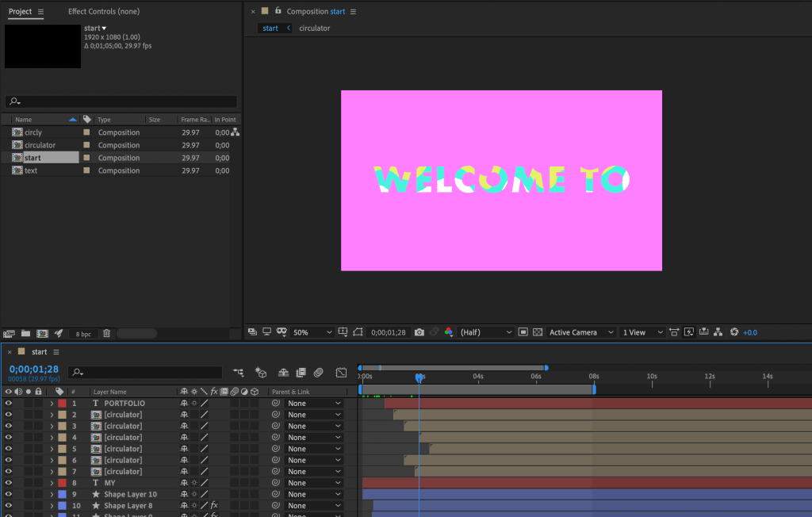Create a new composition from project panel

pyautogui.click(x=42, y=334)
